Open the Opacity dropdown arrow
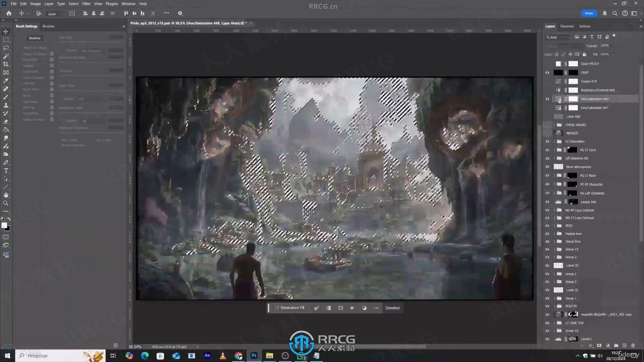The image size is (644, 362). [613, 46]
